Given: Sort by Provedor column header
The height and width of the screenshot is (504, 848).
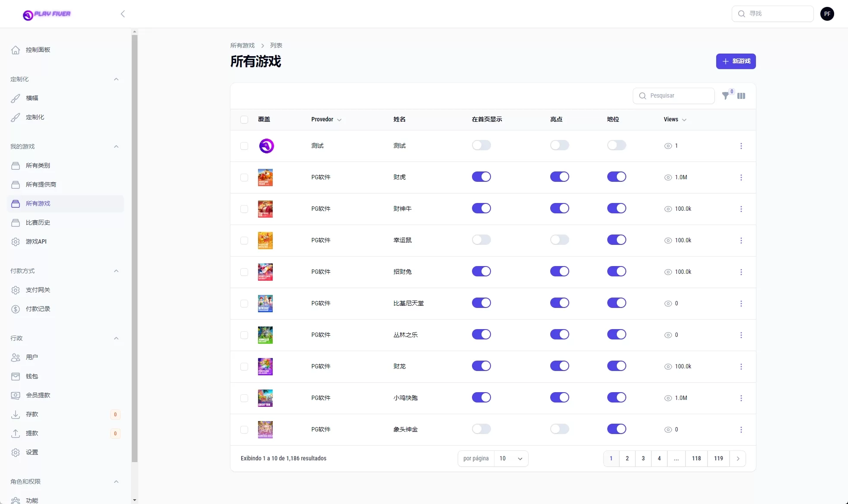Looking at the screenshot, I should pyautogui.click(x=326, y=120).
